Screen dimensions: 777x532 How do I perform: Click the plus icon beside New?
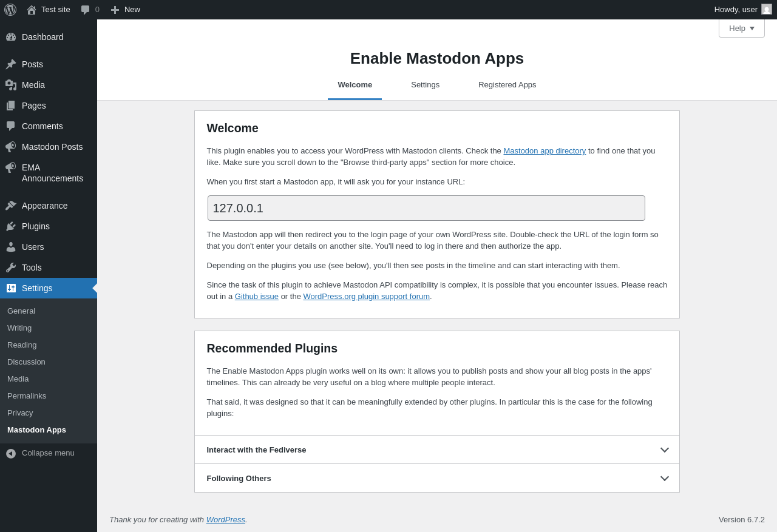115,10
